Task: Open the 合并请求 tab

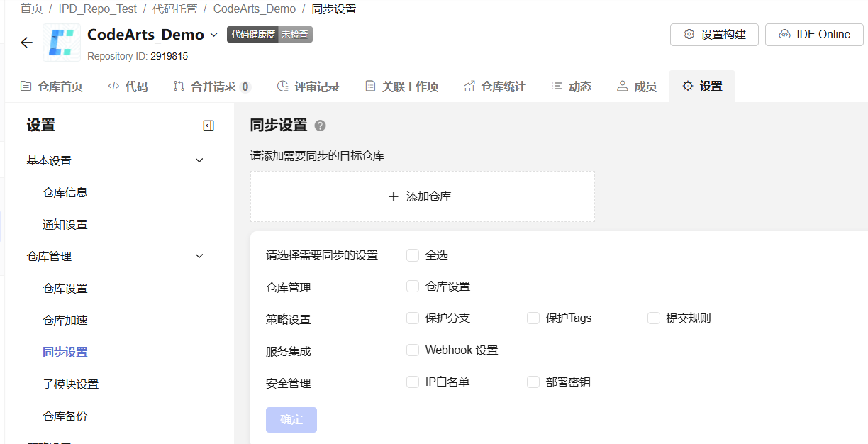Action: pyautogui.click(x=212, y=87)
